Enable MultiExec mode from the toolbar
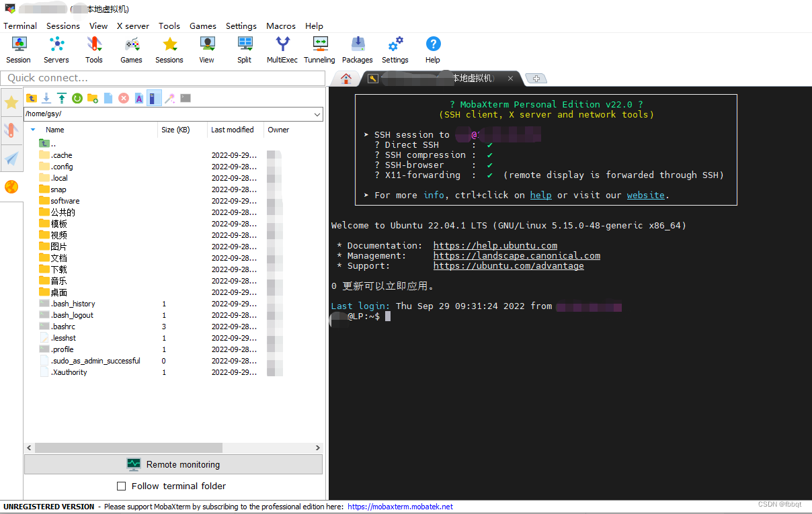 [282, 50]
